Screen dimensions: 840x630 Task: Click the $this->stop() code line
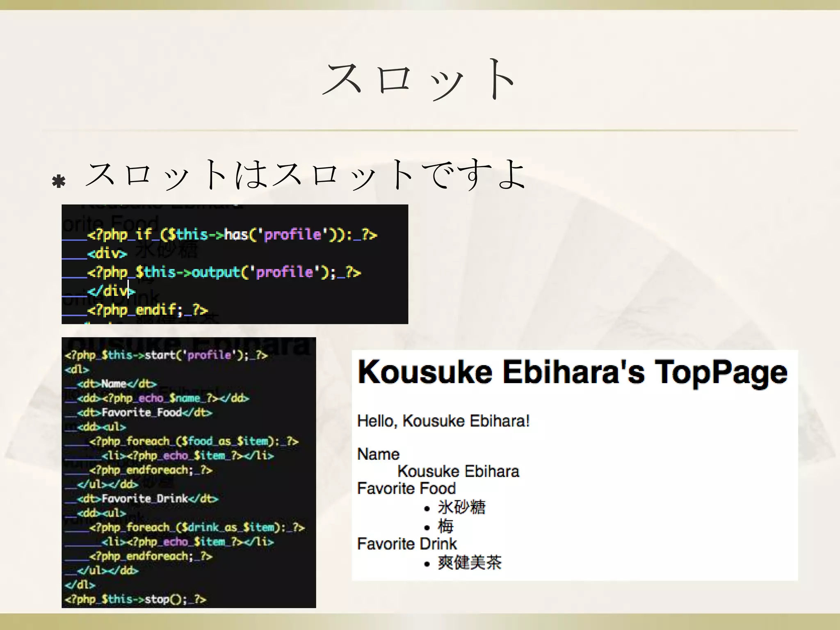pos(136,599)
